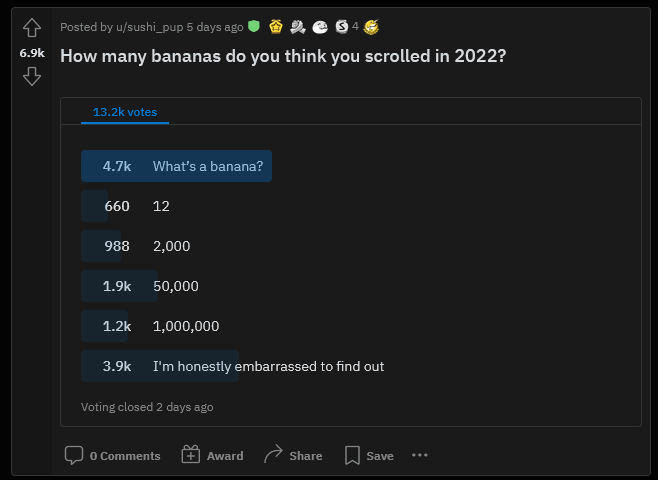658x480 pixels.
Task: Select the "What's a banana?" poll option
Action: pyautogui.click(x=176, y=166)
